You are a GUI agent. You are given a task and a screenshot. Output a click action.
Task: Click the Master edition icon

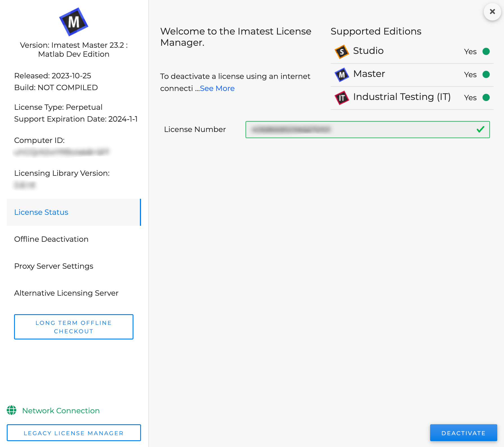342,75
